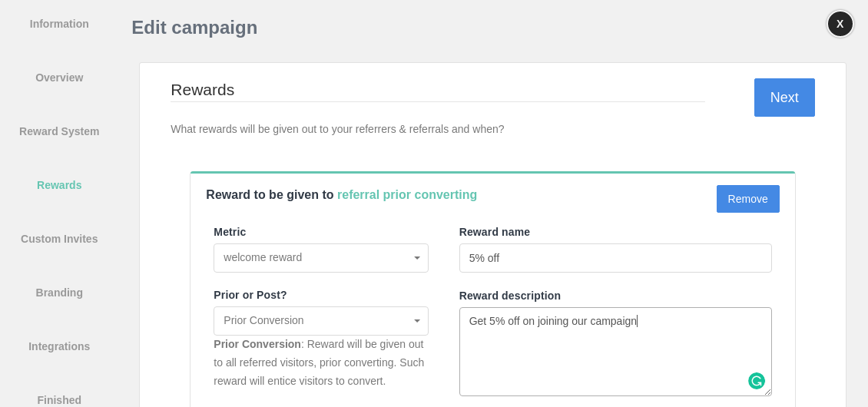Viewport: 868px width, 407px height.
Task: Open the Metric dropdown showing welcome reward
Action: 321,258
